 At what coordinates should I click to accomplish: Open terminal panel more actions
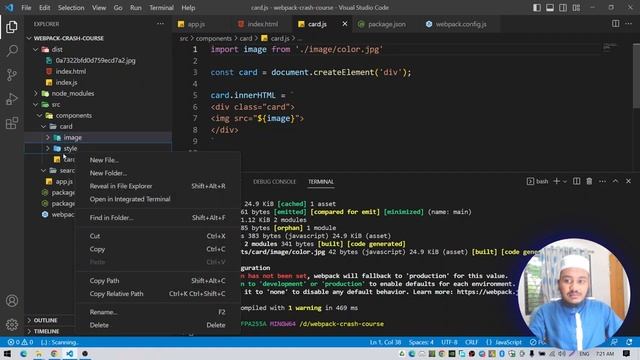(x=602, y=181)
